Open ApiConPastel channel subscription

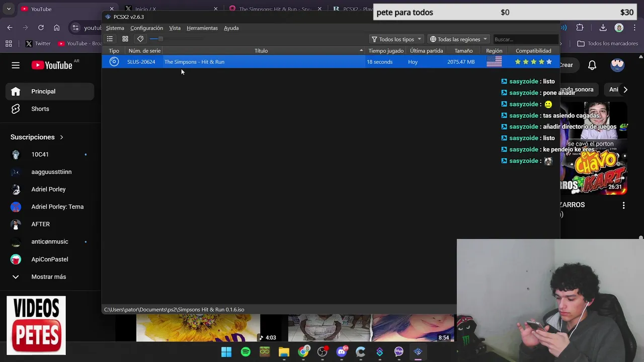pyautogui.click(x=49, y=259)
